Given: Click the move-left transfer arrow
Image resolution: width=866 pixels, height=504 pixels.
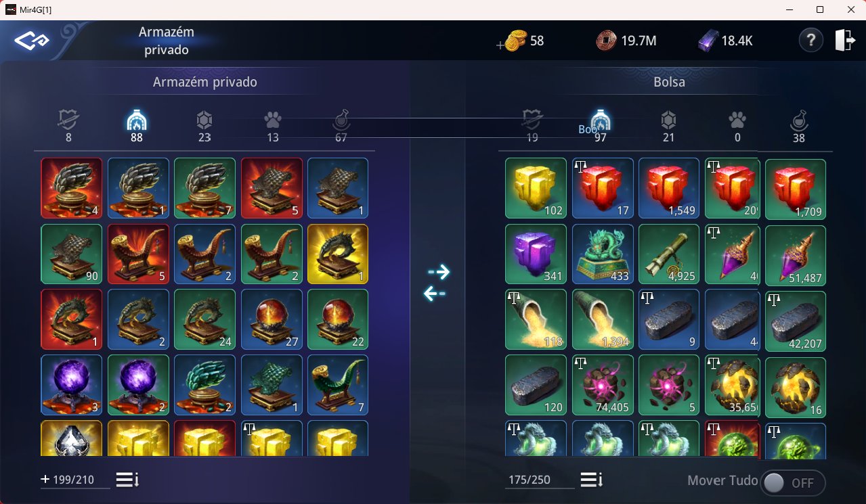Looking at the screenshot, I should pos(435,294).
